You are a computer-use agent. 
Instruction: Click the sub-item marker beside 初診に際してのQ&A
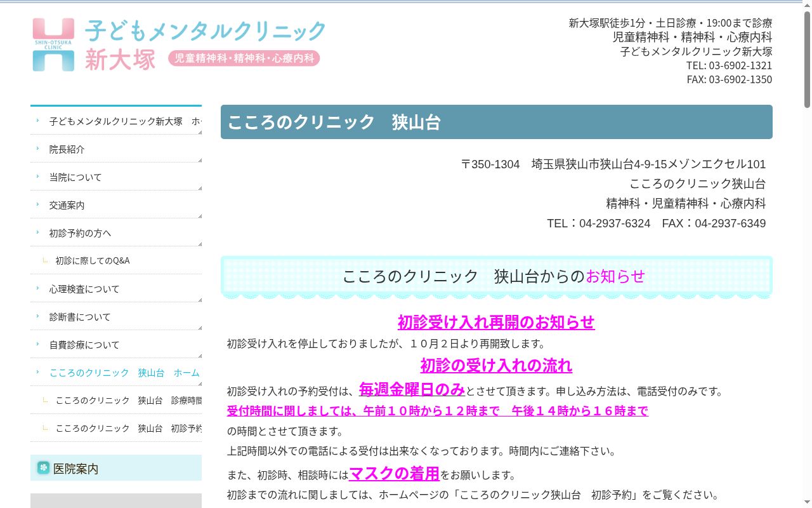[45, 260]
